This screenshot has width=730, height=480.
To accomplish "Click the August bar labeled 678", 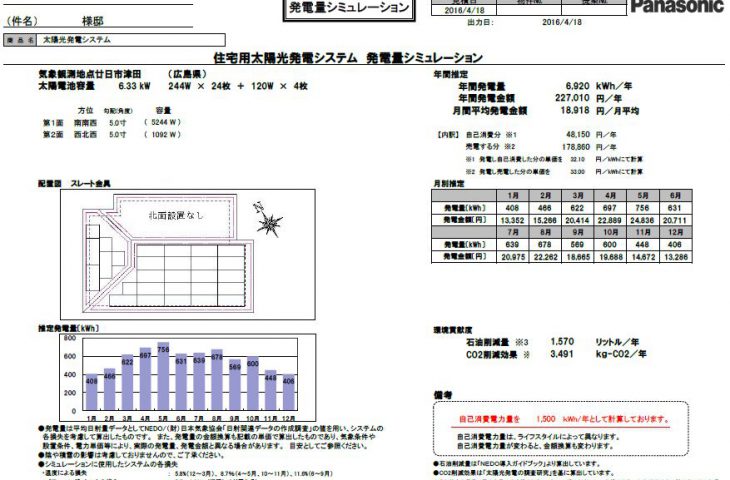I will tap(217, 380).
